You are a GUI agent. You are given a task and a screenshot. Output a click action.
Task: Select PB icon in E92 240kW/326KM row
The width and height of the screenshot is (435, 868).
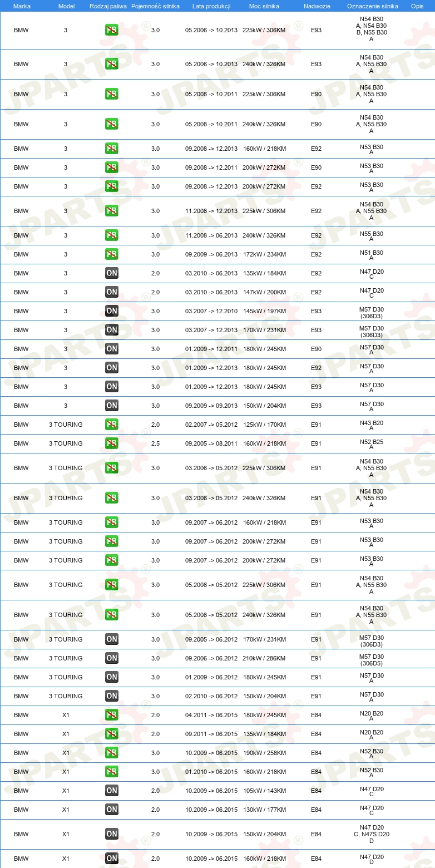point(111,235)
